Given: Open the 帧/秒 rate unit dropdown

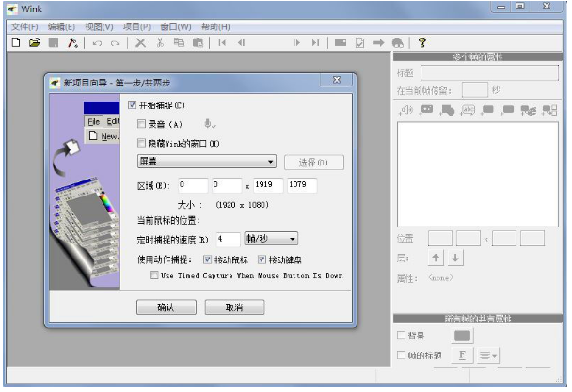Looking at the screenshot, I should (271, 239).
